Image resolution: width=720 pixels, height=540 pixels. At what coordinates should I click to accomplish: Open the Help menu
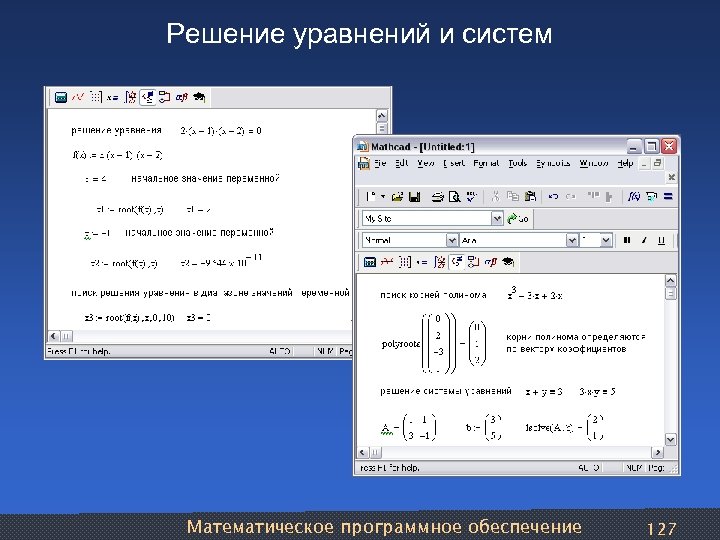tap(625, 163)
